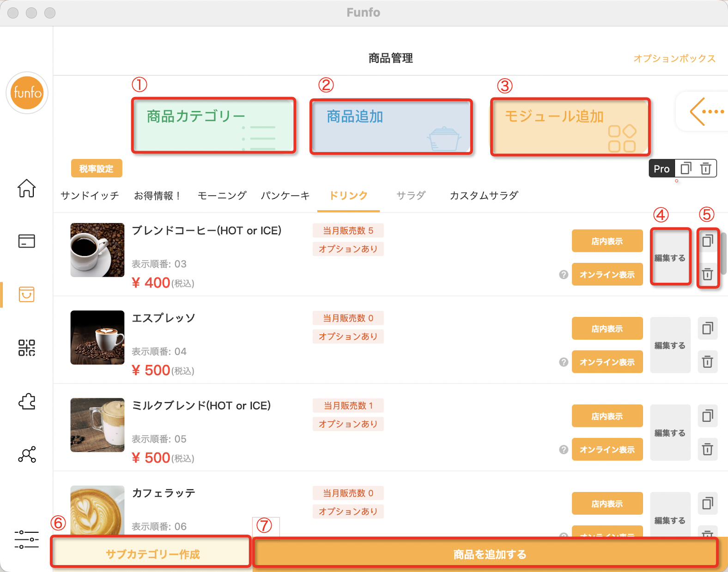728x572 pixels.
Task: Open the settings sliders sidebar icon
Action: click(26, 539)
